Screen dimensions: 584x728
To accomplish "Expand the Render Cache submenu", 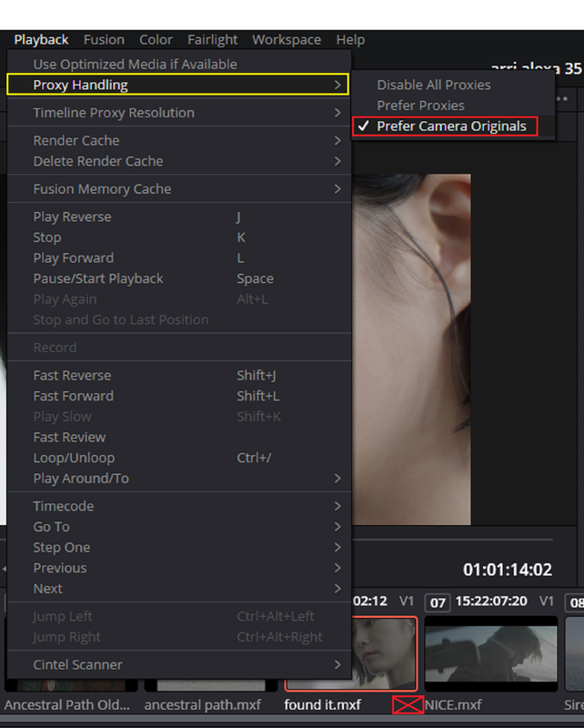I will click(179, 141).
